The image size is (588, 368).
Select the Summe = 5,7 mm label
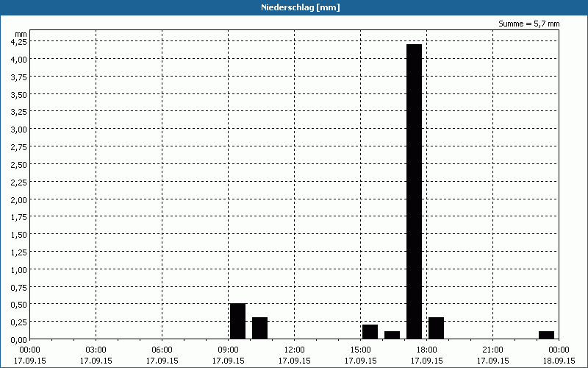coord(528,24)
